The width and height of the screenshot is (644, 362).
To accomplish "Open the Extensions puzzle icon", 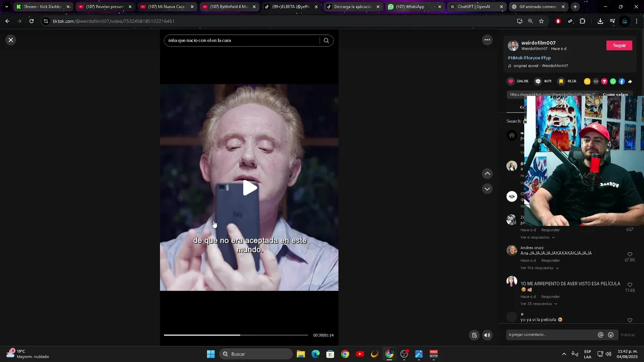I will (583, 21).
